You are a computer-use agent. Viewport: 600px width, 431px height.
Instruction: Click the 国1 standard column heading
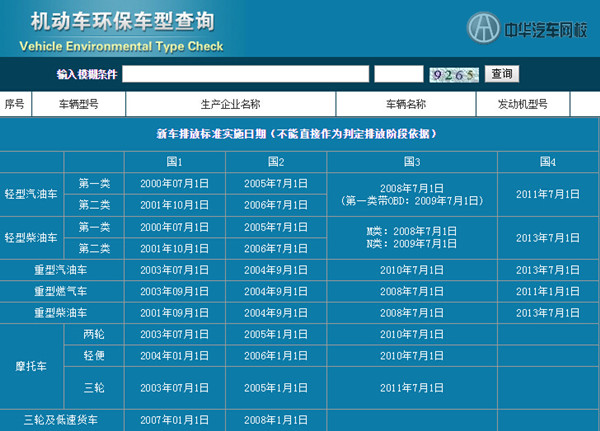click(174, 162)
